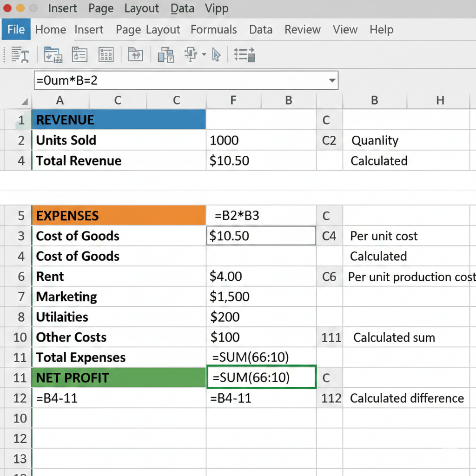
Task: Click the copy sheets toolbar icon
Action: click(x=165, y=54)
